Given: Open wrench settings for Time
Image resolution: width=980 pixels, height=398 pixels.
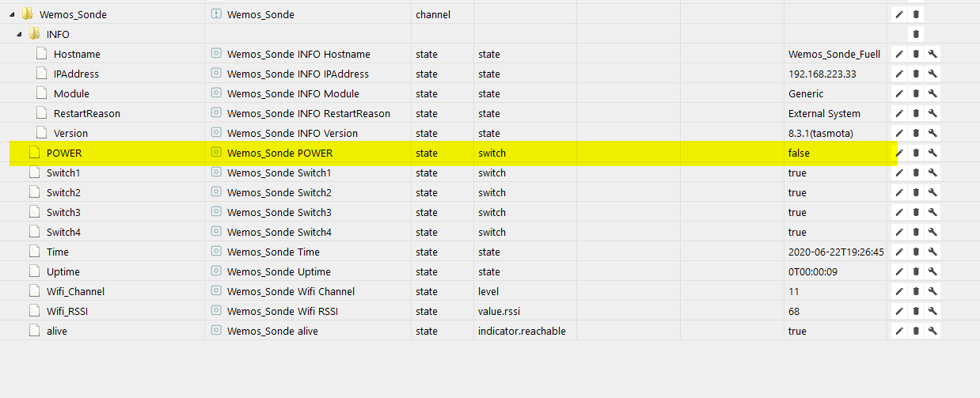Looking at the screenshot, I should pyautogui.click(x=933, y=252).
